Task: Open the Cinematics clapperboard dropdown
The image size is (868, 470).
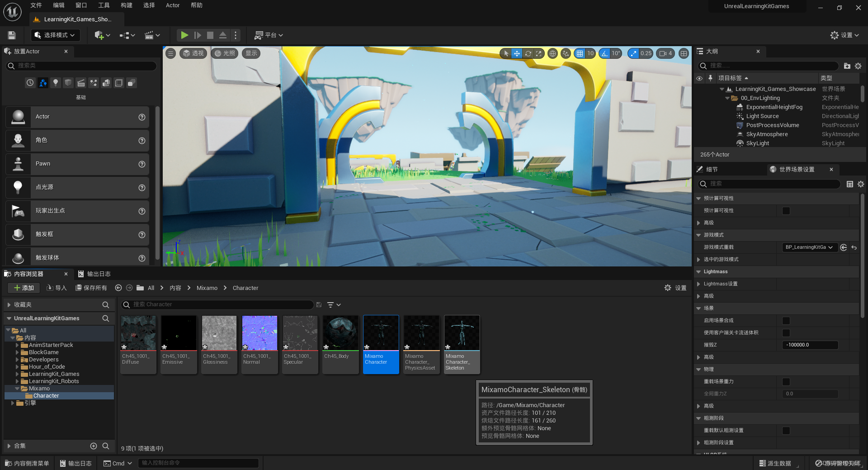Action: (x=152, y=35)
